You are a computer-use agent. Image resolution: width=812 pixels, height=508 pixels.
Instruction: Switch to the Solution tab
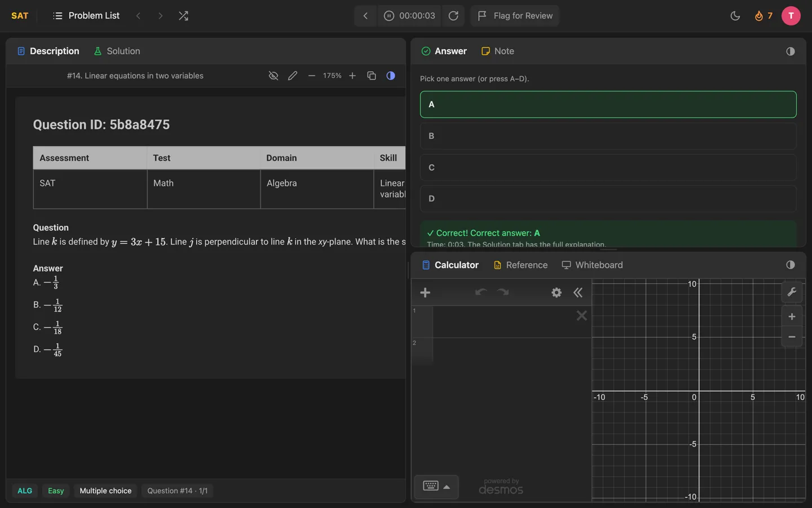[x=117, y=51]
